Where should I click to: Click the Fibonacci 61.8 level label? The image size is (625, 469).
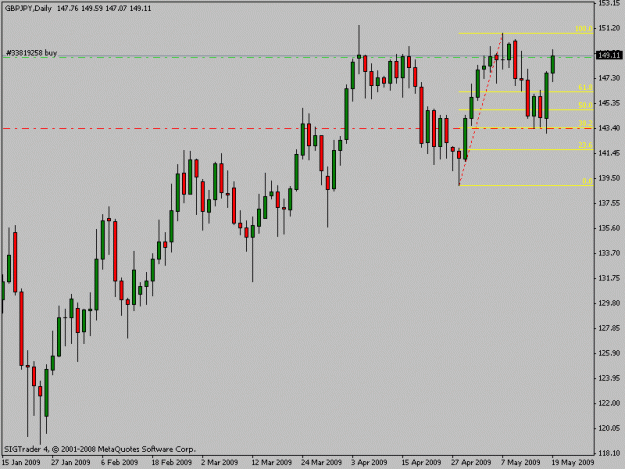pyautogui.click(x=585, y=87)
